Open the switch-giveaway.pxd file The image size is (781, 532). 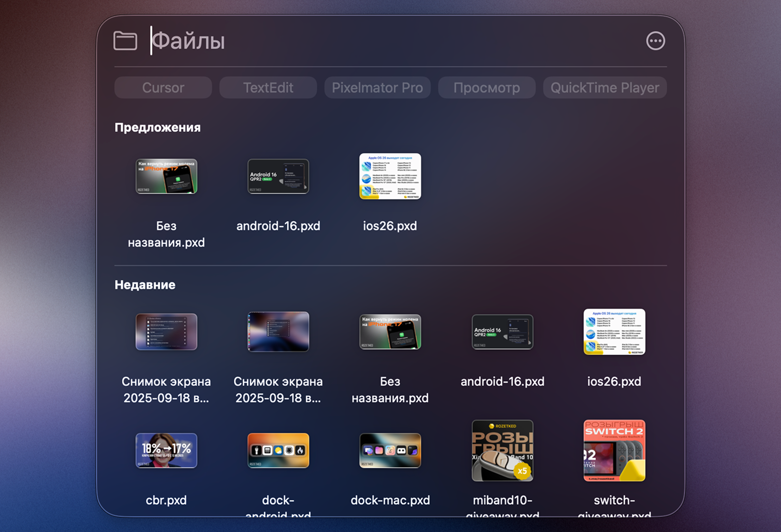point(614,450)
